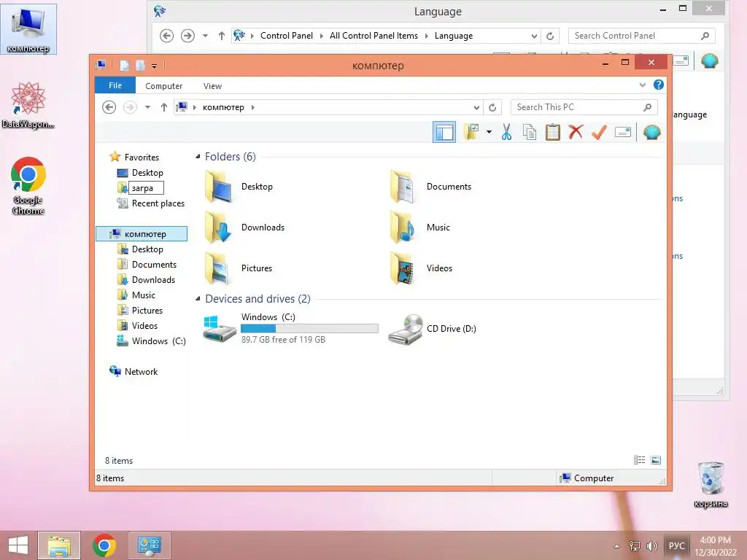Select the CD Drive (D:) item
747x560 pixels.
point(433,329)
